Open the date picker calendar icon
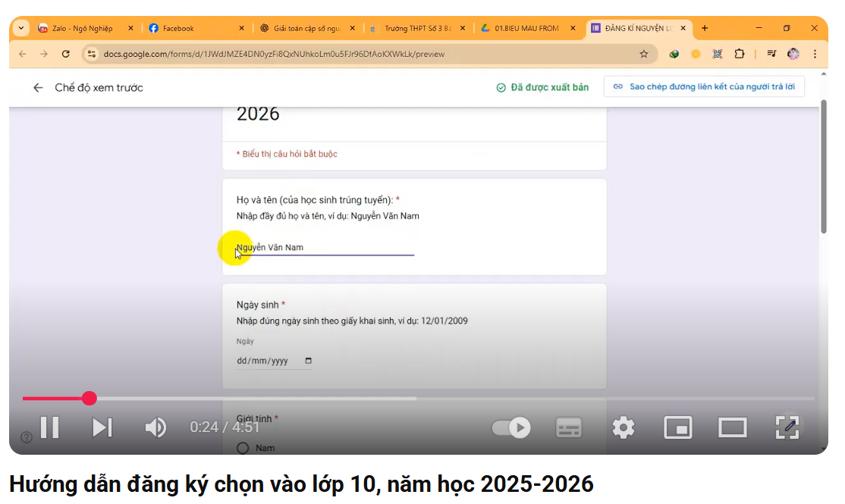 (x=308, y=361)
